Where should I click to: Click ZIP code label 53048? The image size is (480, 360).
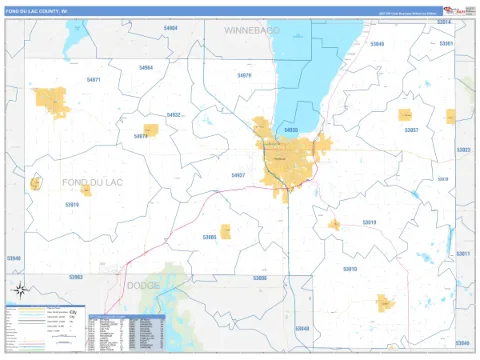pos(302,329)
